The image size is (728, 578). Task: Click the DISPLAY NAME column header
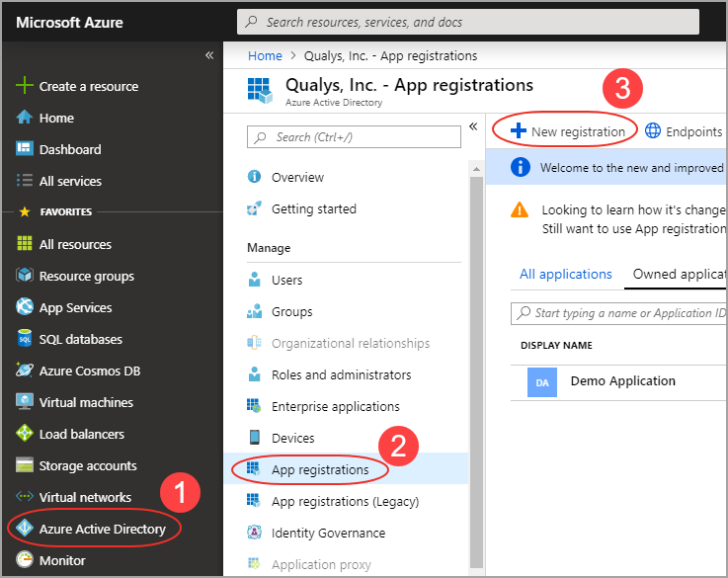556,346
